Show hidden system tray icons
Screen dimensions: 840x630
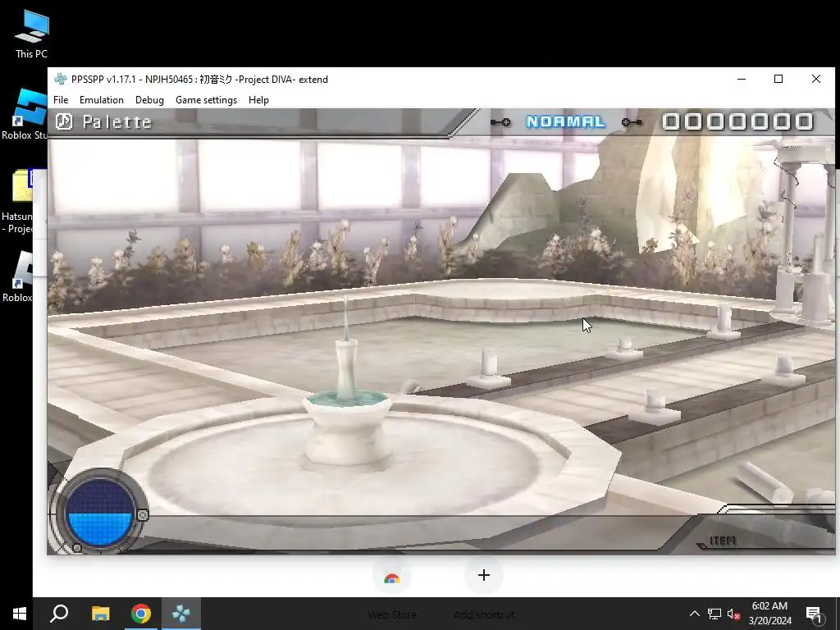point(694,614)
